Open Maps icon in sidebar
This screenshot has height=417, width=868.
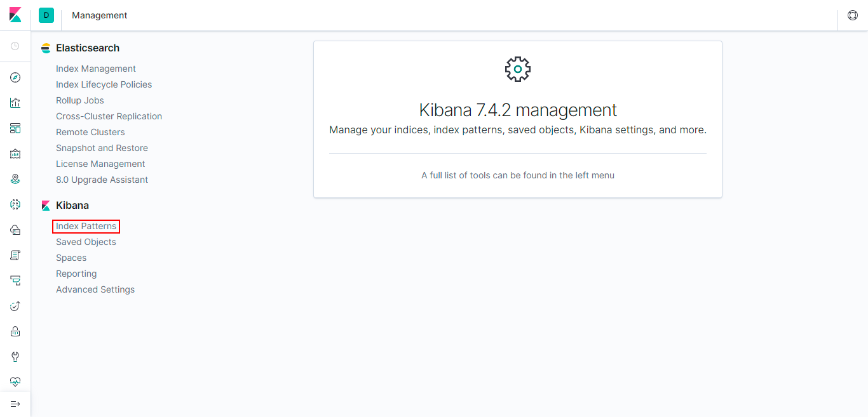[15, 179]
